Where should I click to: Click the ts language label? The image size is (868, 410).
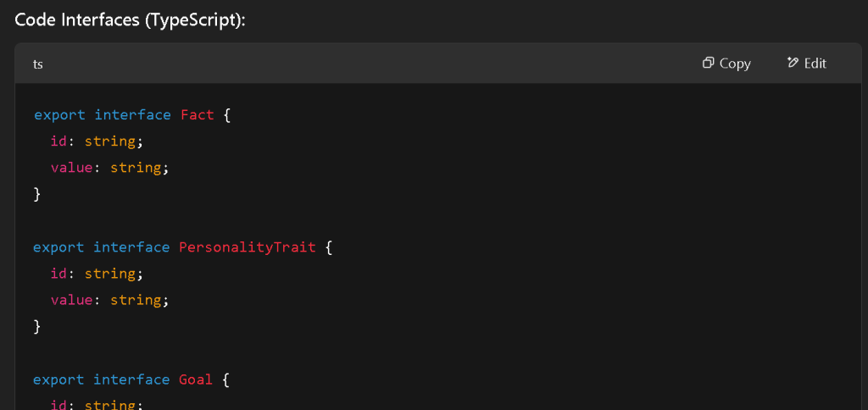tap(38, 64)
